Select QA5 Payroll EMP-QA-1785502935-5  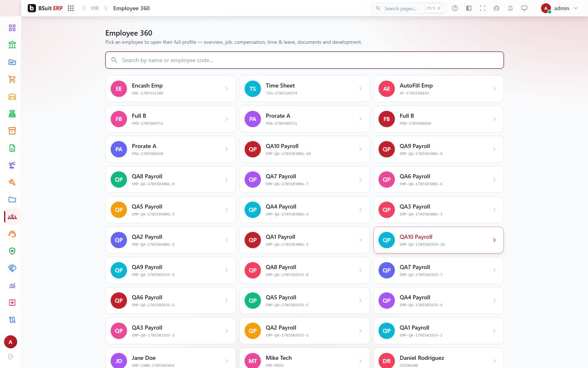tap(305, 301)
